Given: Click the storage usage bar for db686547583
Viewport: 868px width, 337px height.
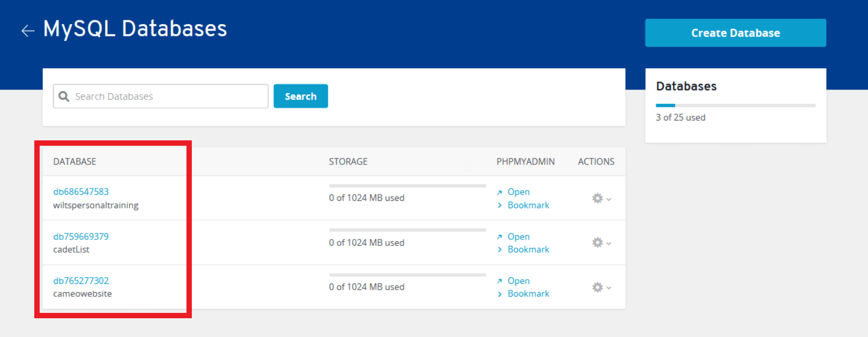Looking at the screenshot, I should (x=407, y=186).
